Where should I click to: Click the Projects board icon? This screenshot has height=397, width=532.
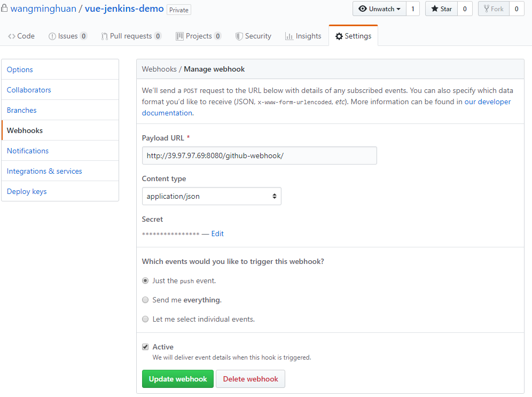coord(180,36)
